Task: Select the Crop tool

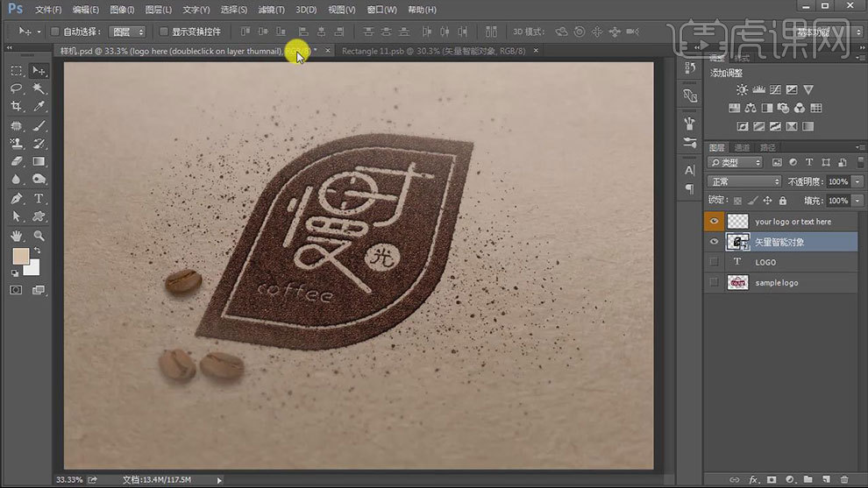Action: [16, 106]
